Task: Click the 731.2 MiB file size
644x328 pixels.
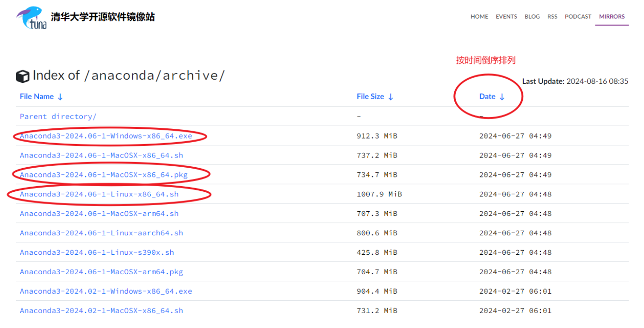Action: pyautogui.click(x=377, y=311)
